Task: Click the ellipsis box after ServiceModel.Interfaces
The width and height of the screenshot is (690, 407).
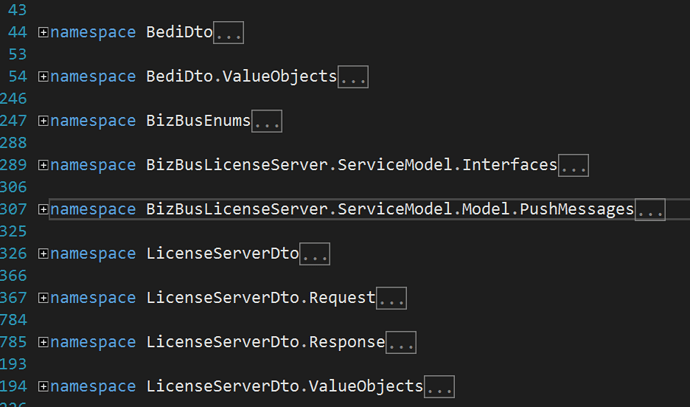Action: pyautogui.click(x=573, y=165)
